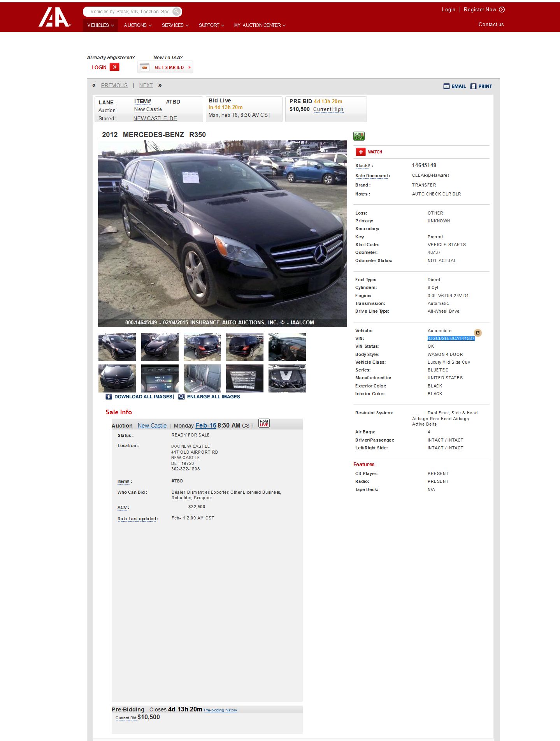Select the engine bay thumbnail
The image size is (560, 741).
[x=287, y=378]
